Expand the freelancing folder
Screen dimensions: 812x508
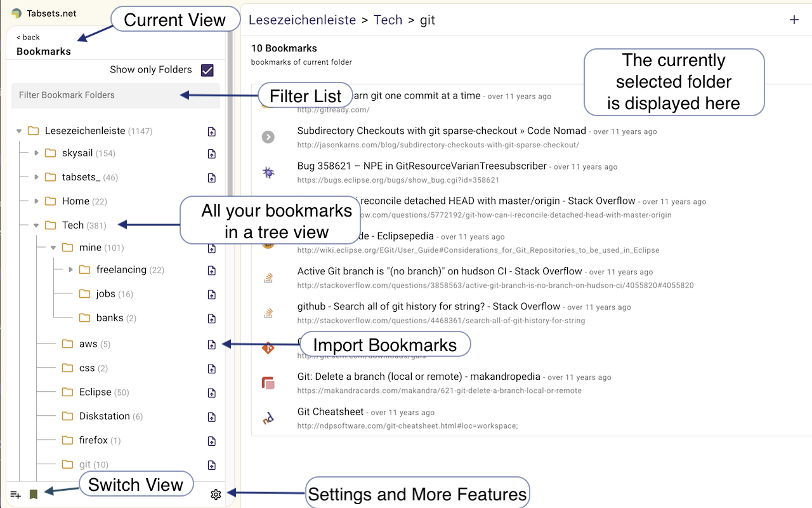[70, 270]
